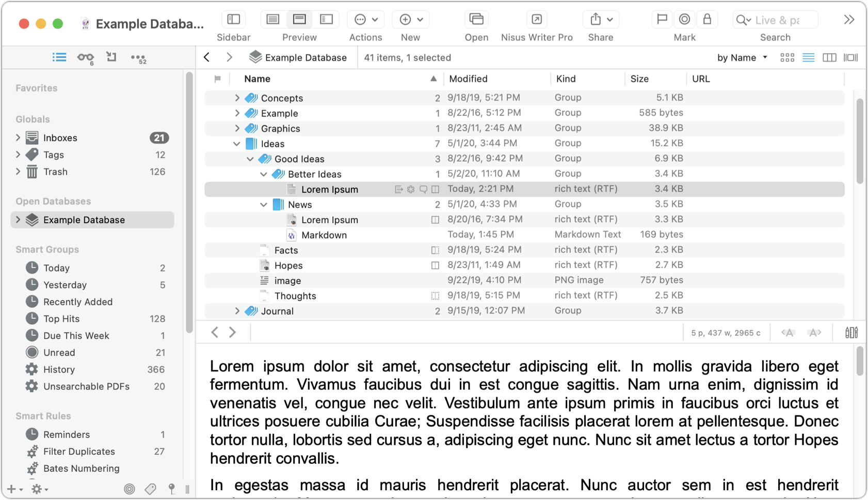This screenshot has height=500, width=868.
Task: Expand the Concepts group
Action: (x=237, y=98)
